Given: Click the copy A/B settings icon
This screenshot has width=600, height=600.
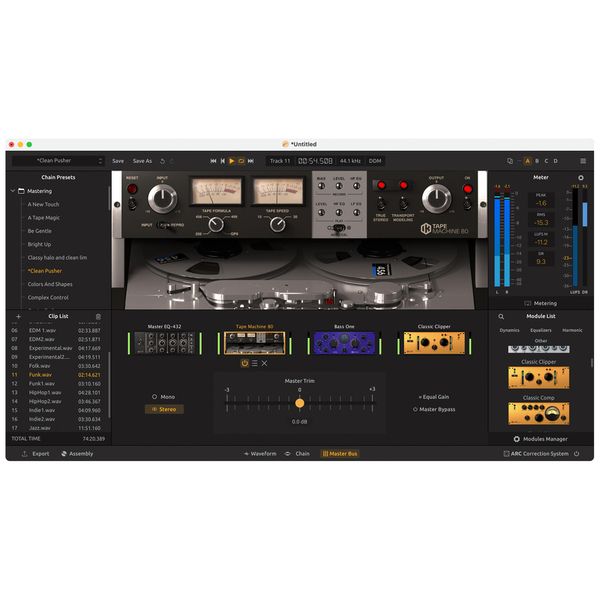Looking at the screenshot, I should click(x=510, y=161).
